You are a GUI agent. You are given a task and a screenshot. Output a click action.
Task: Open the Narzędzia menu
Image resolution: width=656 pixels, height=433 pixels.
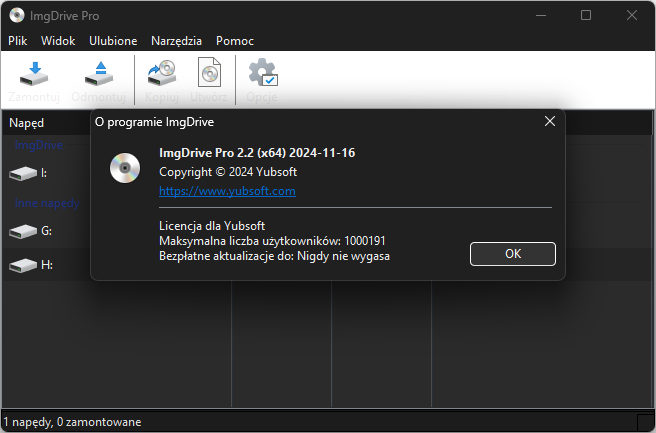(x=177, y=41)
